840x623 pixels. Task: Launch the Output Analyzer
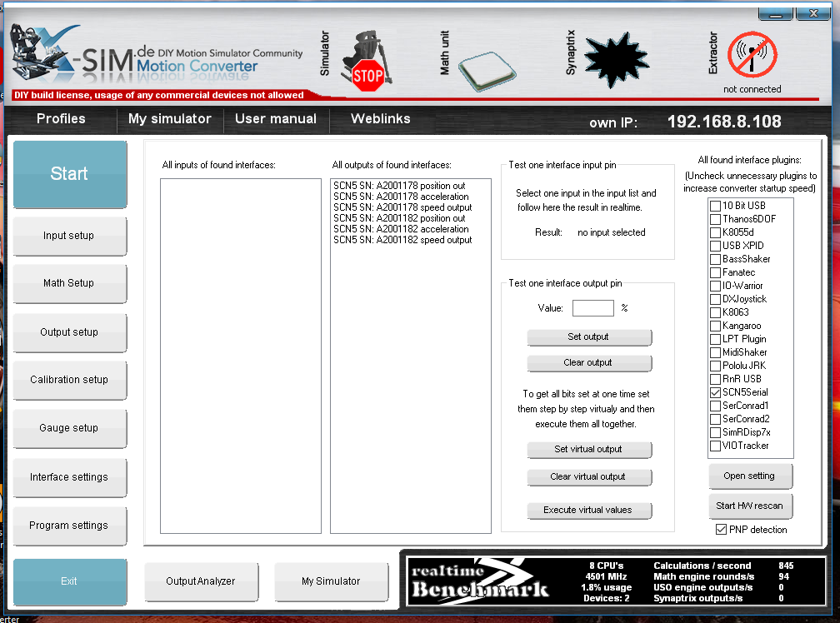pyautogui.click(x=201, y=581)
